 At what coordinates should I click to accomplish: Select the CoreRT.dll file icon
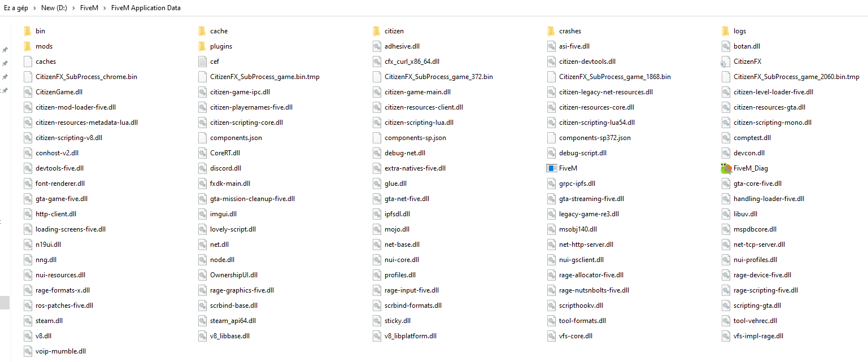click(202, 153)
